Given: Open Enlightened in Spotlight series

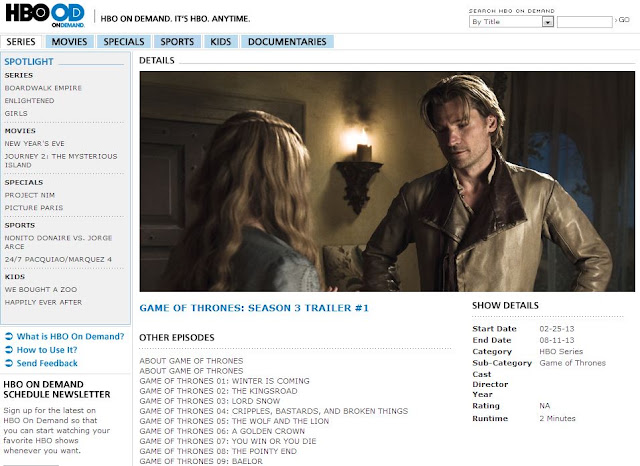Looking at the screenshot, I should tap(29, 101).
